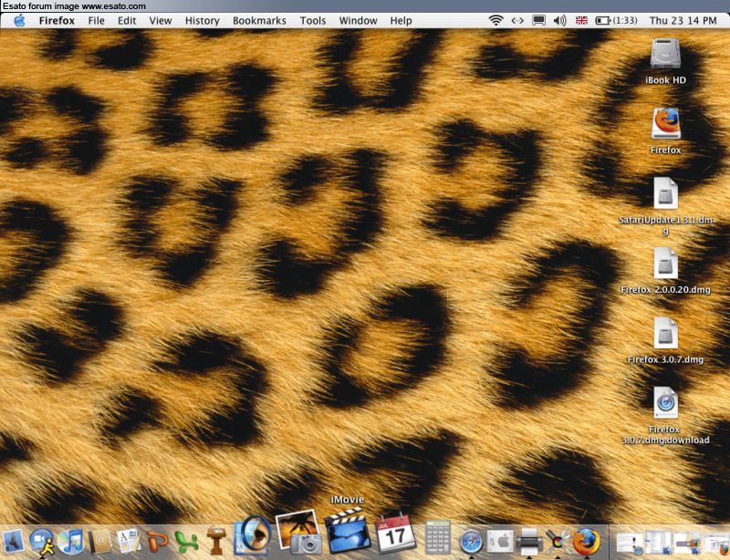Viewport: 730px width, 560px height.
Task: Open Safari compass icon in dock
Action: click(471, 541)
